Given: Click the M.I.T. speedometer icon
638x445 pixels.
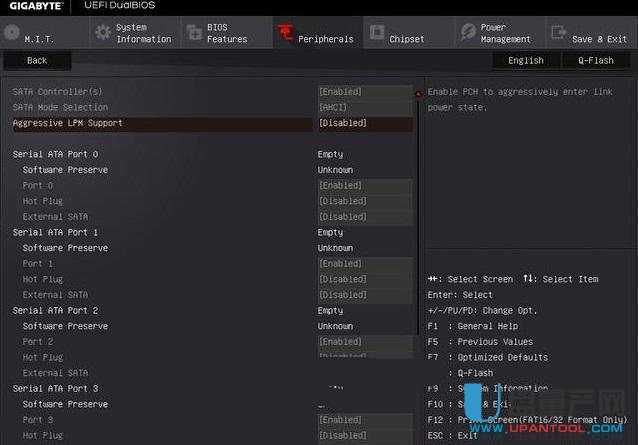Looking at the screenshot, I should pyautogui.click(x=12, y=32).
